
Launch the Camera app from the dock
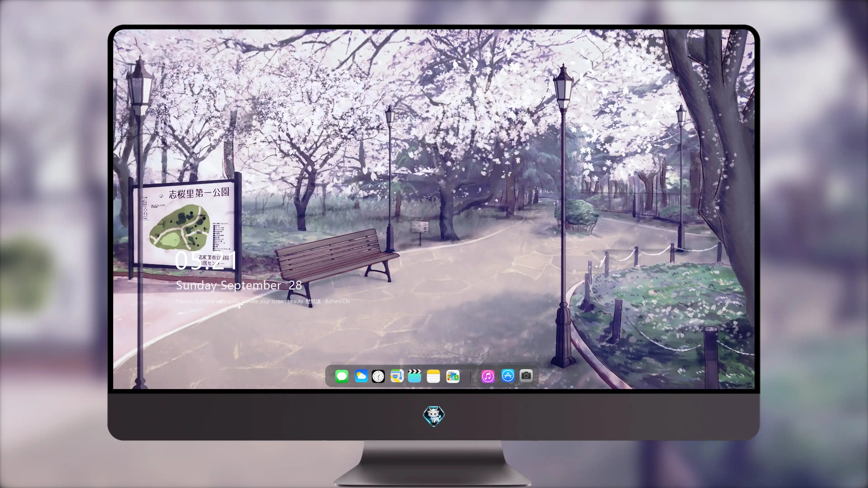(x=526, y=375)
